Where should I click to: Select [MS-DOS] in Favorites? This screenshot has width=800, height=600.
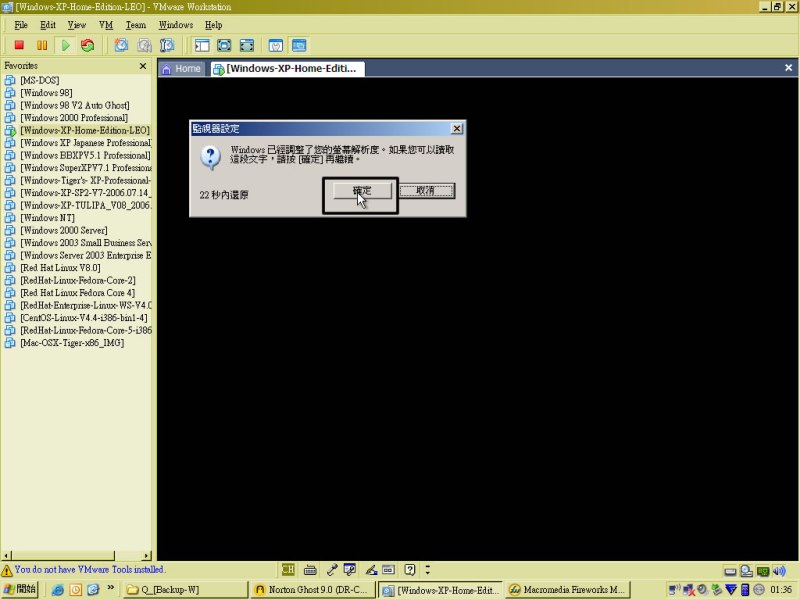pos(39,80)
